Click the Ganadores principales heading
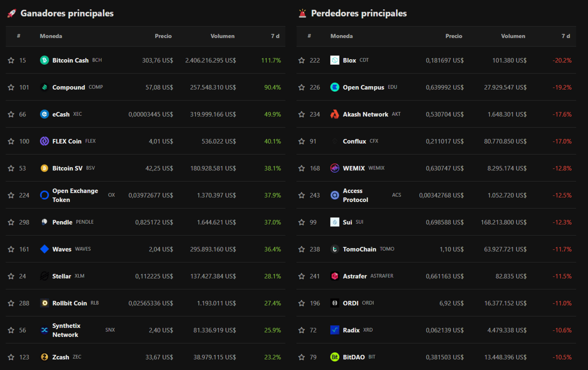Viewport: 588px width, 370px height. pos(67,13)
